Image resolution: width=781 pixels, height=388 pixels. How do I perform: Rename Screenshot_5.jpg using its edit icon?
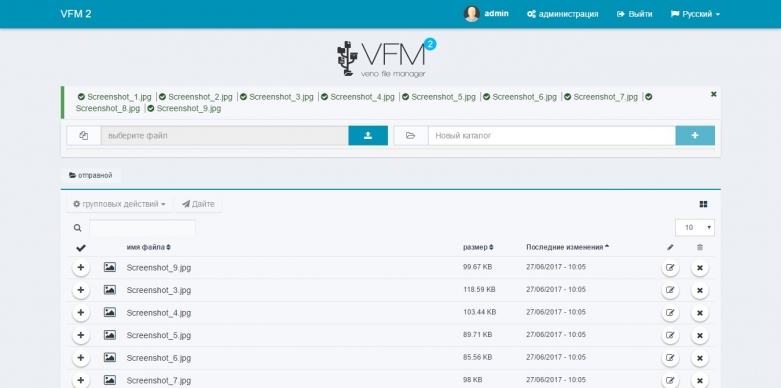coord(670,335)
